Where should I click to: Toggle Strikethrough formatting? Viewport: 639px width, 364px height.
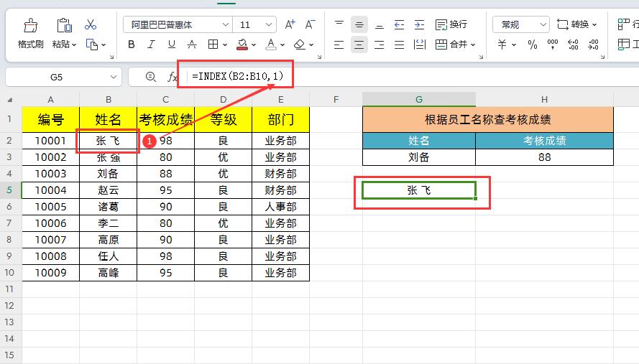point(191,45)
